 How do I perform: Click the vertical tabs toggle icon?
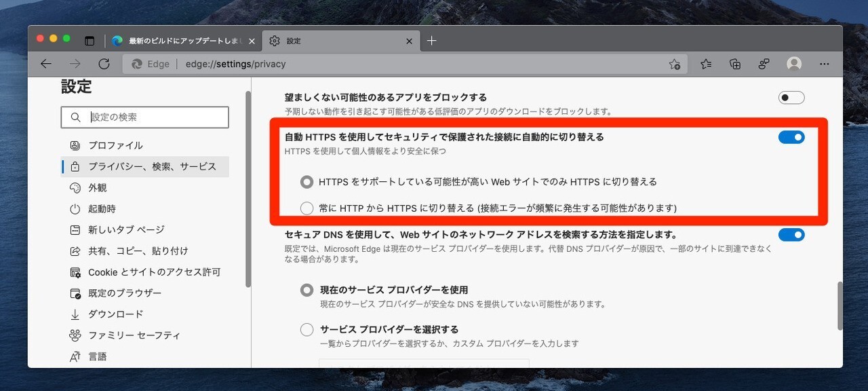(x=90, y=41)
